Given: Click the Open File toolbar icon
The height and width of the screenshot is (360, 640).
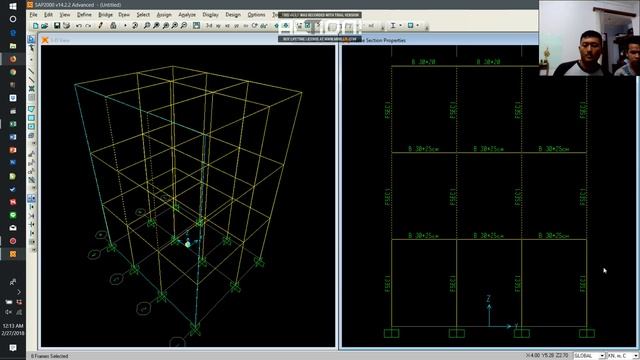Looking at the screenshot, I should click(x=44, y=26).
